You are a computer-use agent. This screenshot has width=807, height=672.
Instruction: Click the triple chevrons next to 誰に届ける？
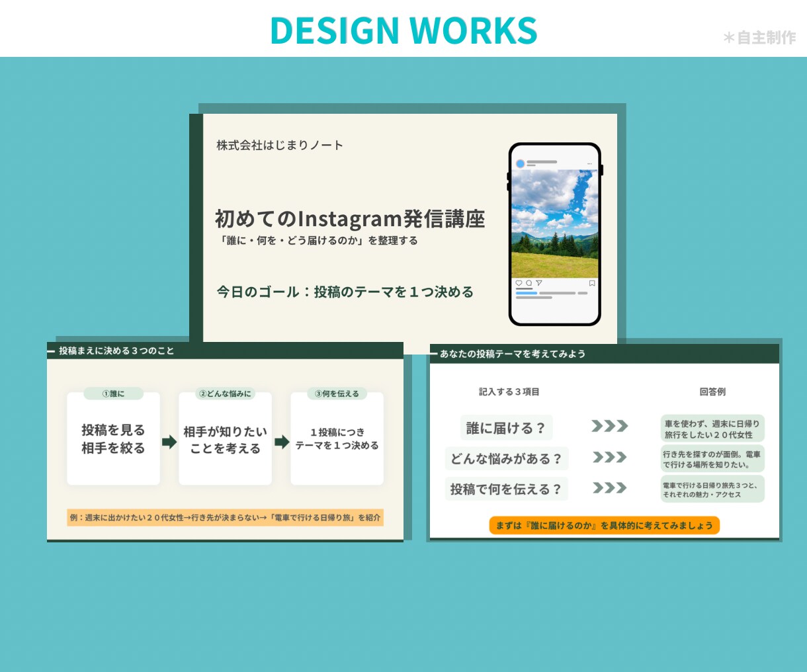pyautogui.click(x=609, y=426)
